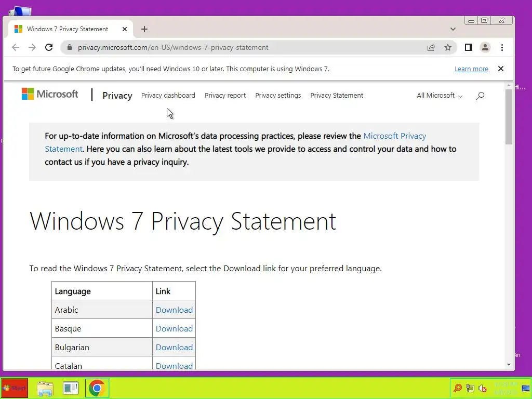Viewport: 532px width, 399px height.
Task: Expand the All Microsoft dropdown
Action: [x=440, y=96]
